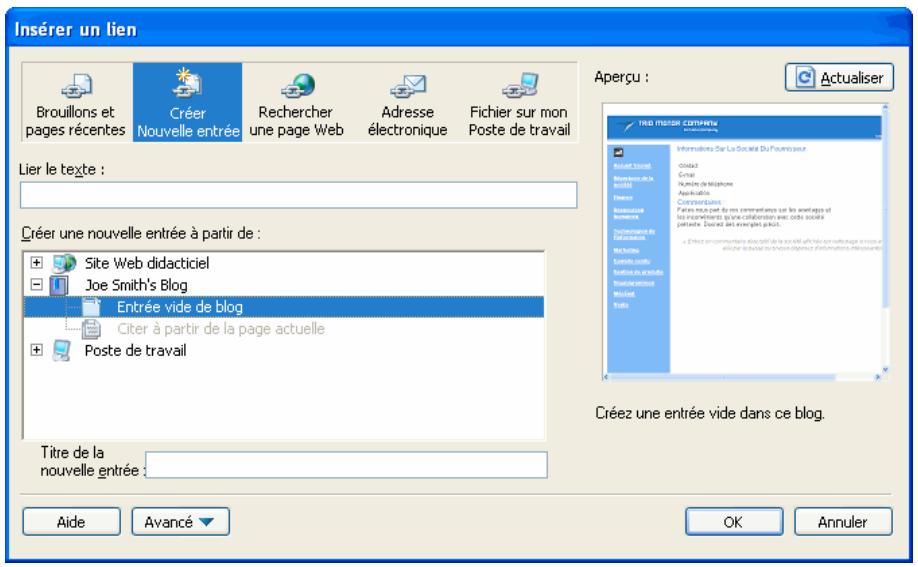The width and height of the screenshot is (918, 567).
Task: Select the Site Web didacticiel label
Action: click(147, 263)
